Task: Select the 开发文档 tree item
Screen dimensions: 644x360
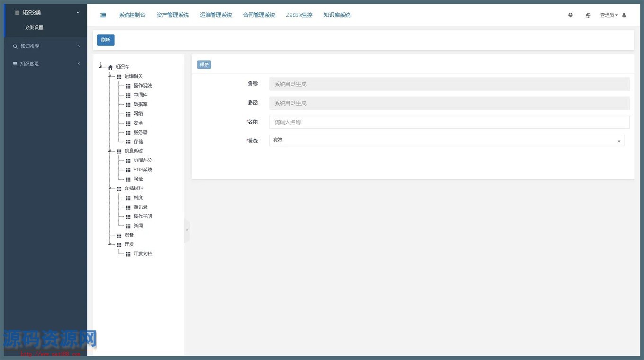Action: pos(143,254)
